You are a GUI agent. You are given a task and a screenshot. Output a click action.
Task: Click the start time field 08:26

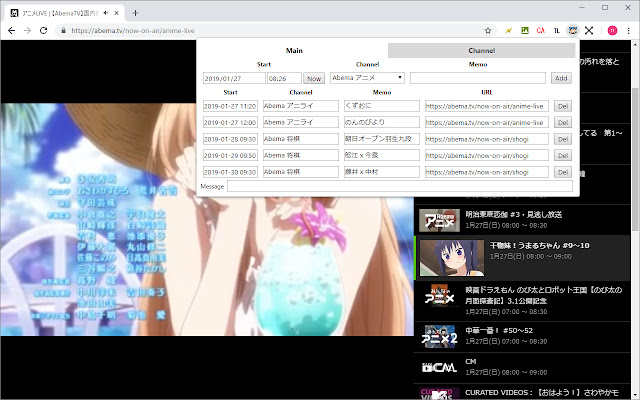284,78
